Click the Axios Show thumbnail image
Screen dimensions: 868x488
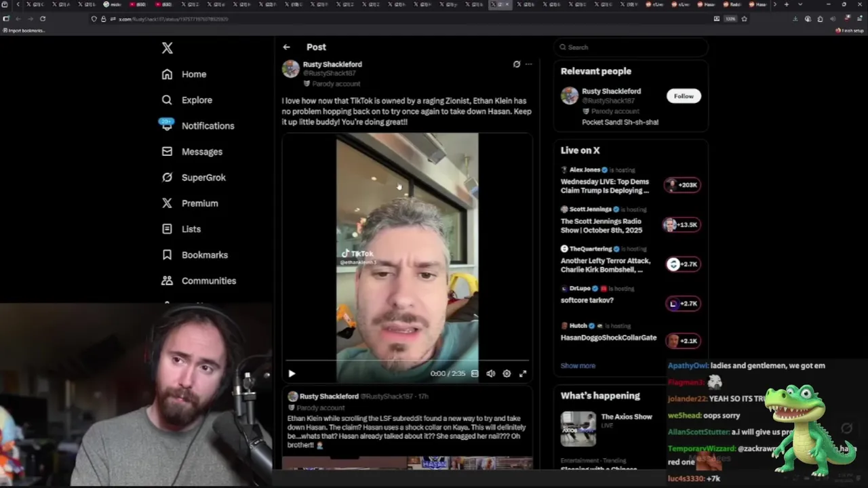pyautogui.click(x=578, y=428)
